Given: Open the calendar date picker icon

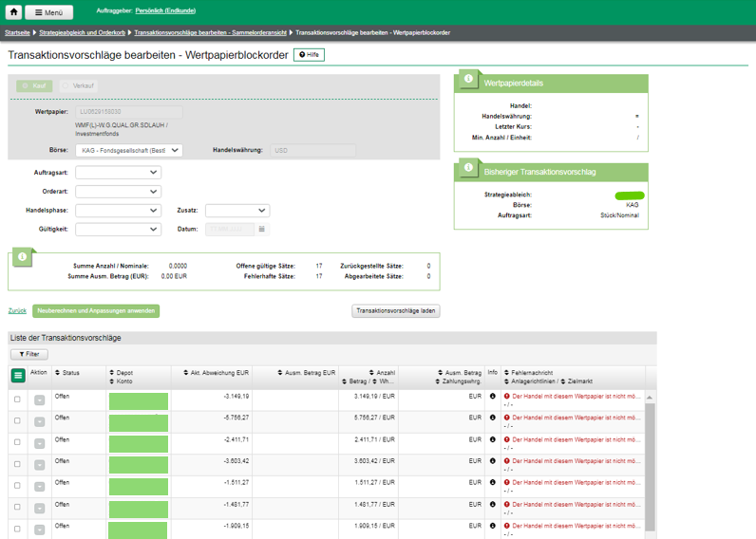Looking at the screenshot, I should (x=262, y=230).
